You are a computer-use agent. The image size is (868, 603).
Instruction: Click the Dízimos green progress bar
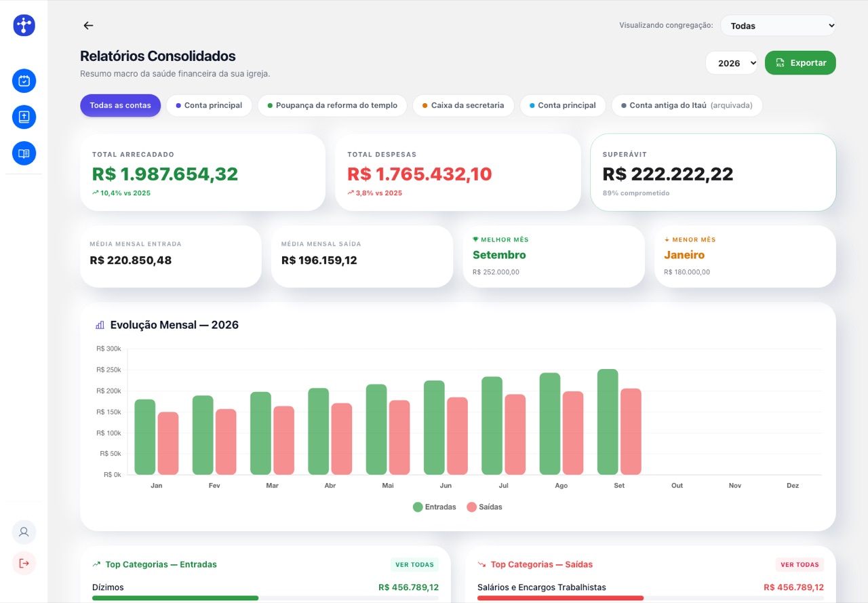(176, 598)
